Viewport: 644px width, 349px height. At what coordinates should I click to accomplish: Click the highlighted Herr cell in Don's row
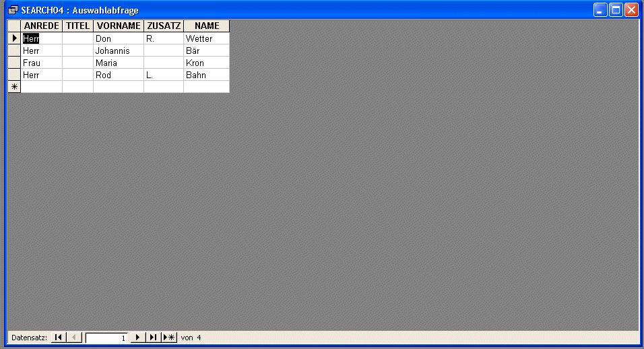click(x=42, y=38)
